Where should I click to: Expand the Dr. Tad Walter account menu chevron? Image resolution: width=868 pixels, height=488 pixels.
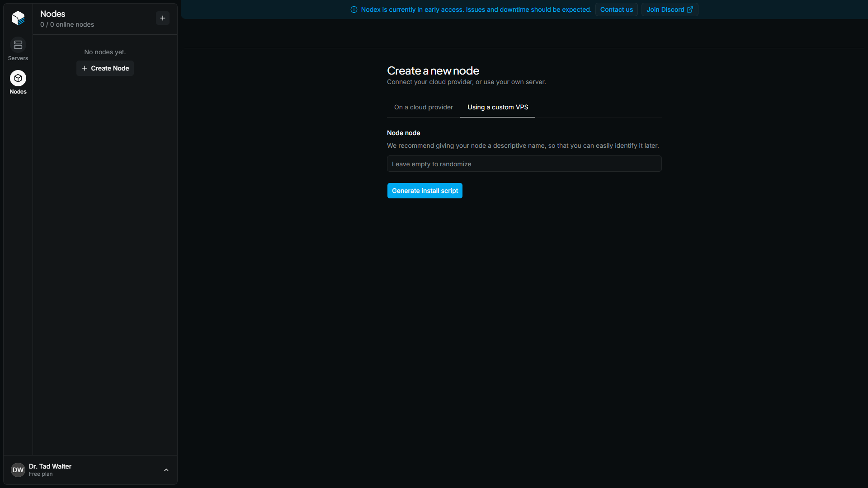[166, 470]
